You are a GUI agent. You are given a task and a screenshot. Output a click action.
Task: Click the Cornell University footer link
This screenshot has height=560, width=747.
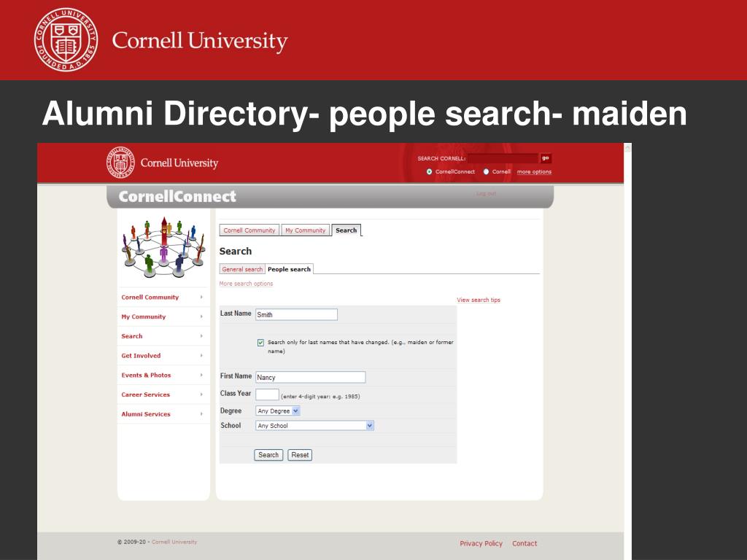pos(174,542)
